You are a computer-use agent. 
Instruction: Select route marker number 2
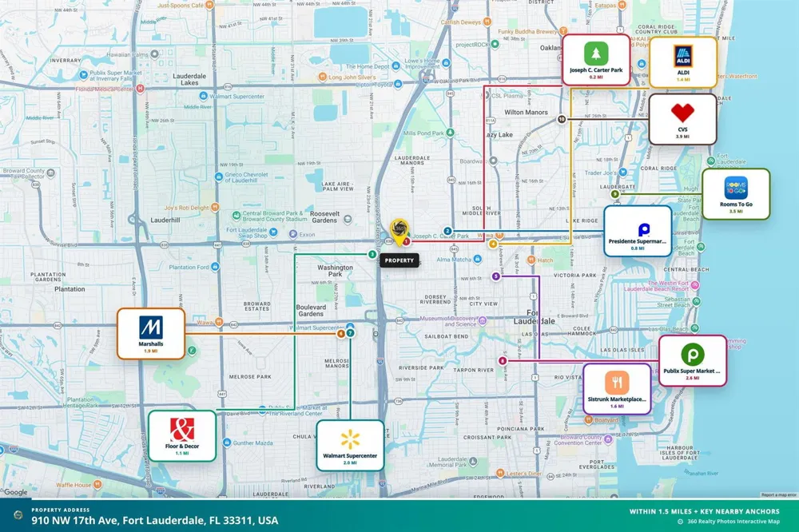click(x=447, y=232)
